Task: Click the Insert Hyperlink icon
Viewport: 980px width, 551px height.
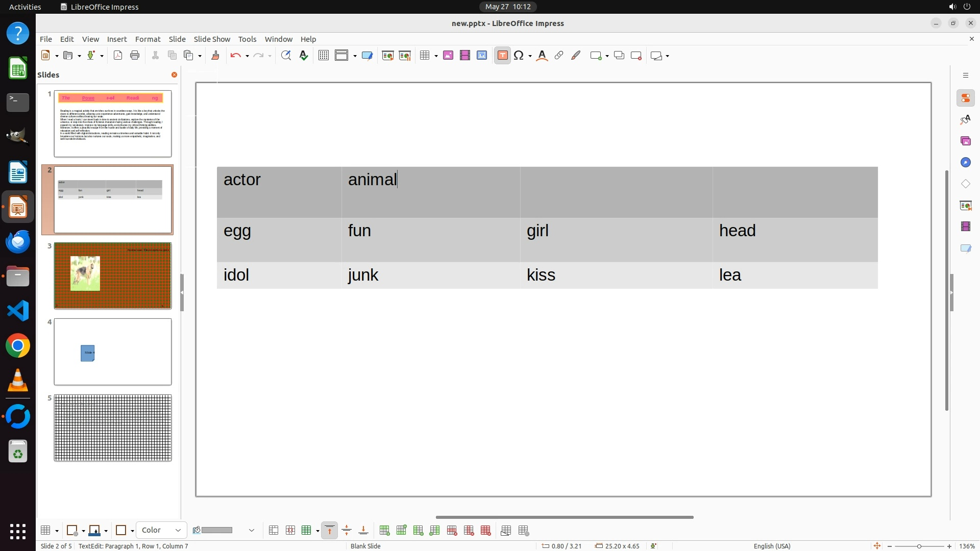Action: tap(559, 56)
